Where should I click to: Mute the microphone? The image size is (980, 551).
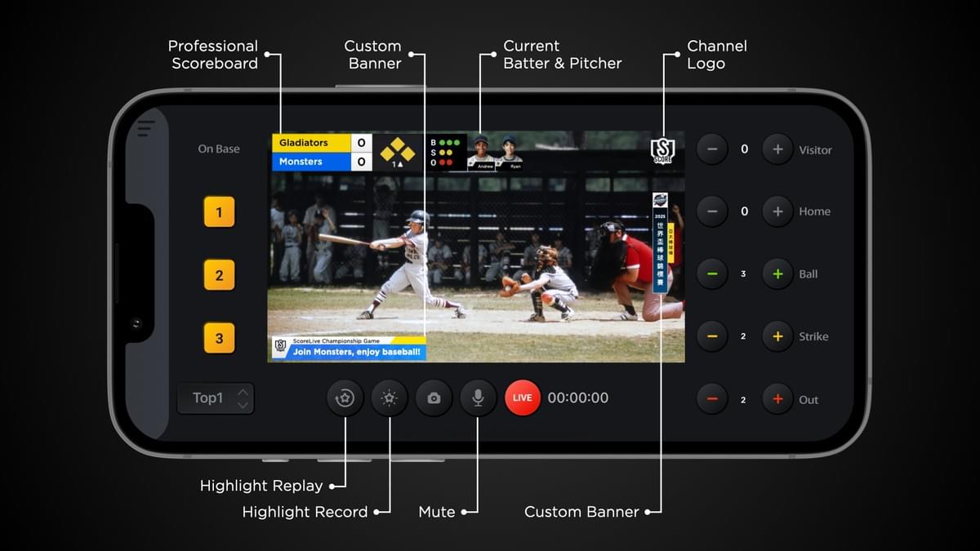point(478,398)
